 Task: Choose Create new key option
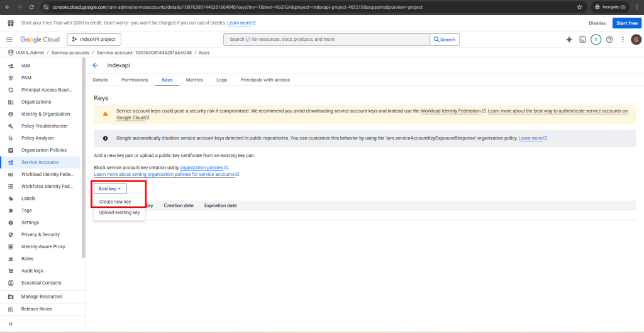115,202
